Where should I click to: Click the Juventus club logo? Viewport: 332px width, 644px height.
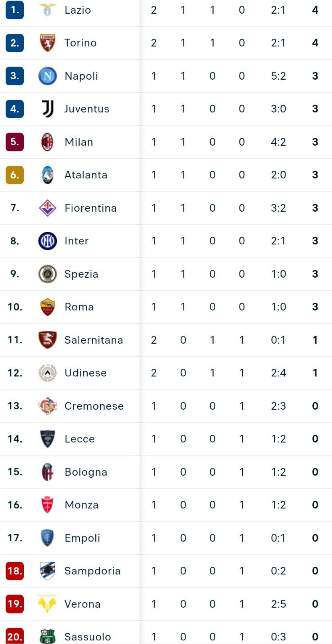tap(47, 109)
